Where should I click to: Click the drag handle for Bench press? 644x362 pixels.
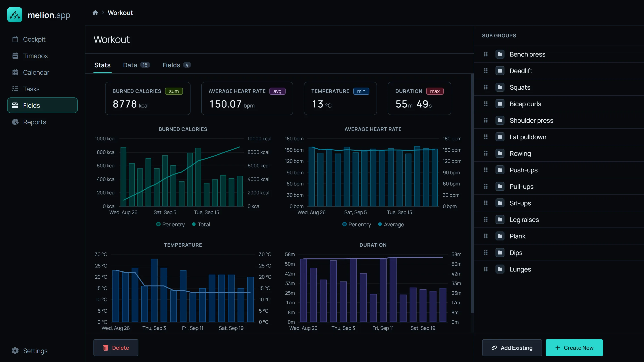(x=485, y=54)
